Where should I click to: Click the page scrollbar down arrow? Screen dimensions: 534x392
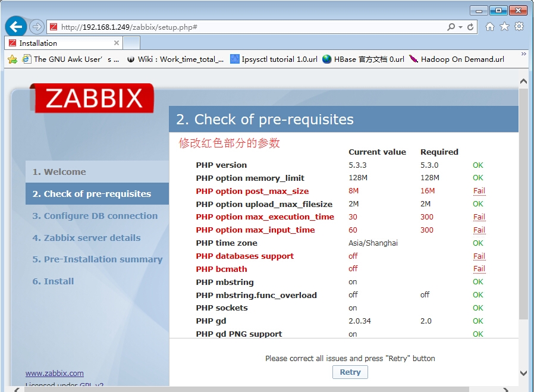pos(523,373)
